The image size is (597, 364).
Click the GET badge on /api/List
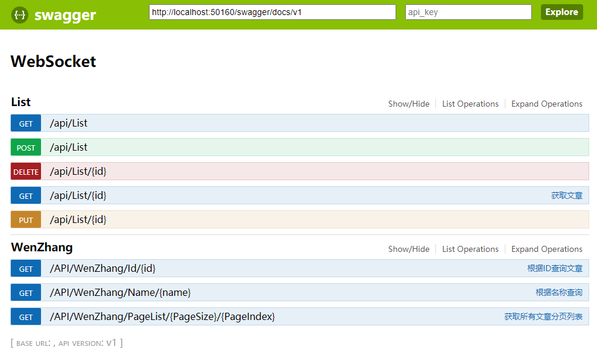point(25,123)
